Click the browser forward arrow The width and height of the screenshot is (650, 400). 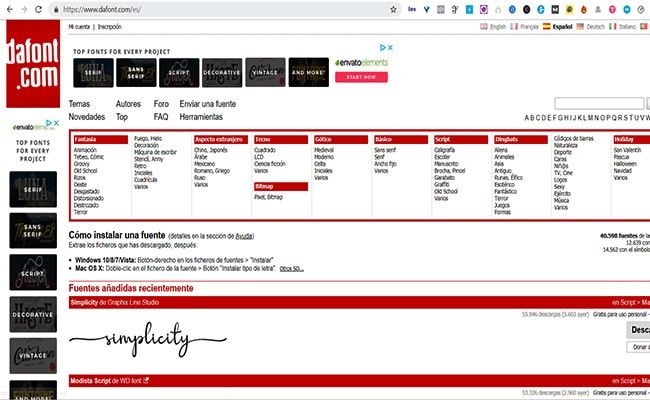[x=24, y=9]
